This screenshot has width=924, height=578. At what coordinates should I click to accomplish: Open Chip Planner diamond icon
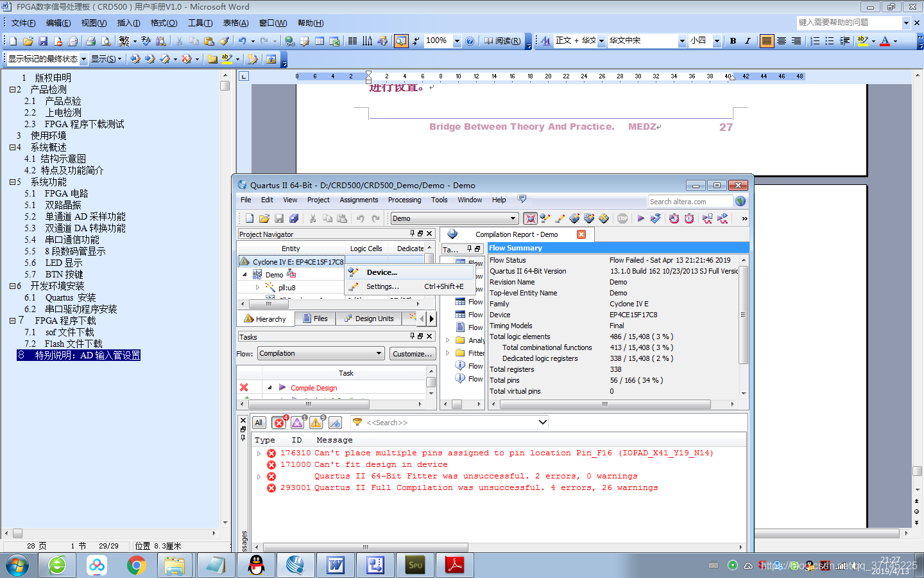[604, 218]
